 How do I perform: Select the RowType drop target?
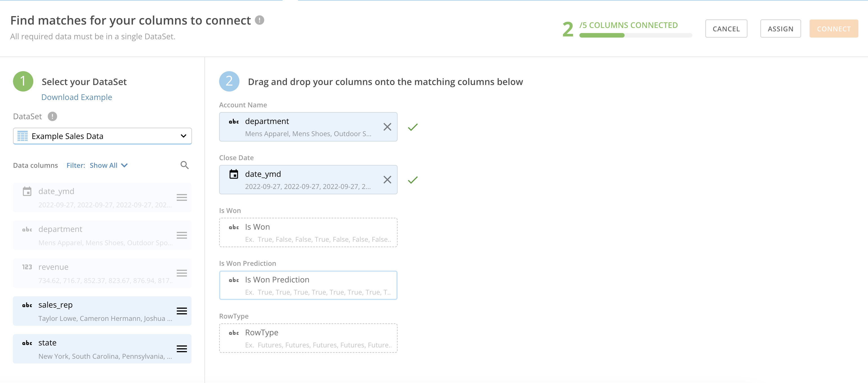click(308, 338)
